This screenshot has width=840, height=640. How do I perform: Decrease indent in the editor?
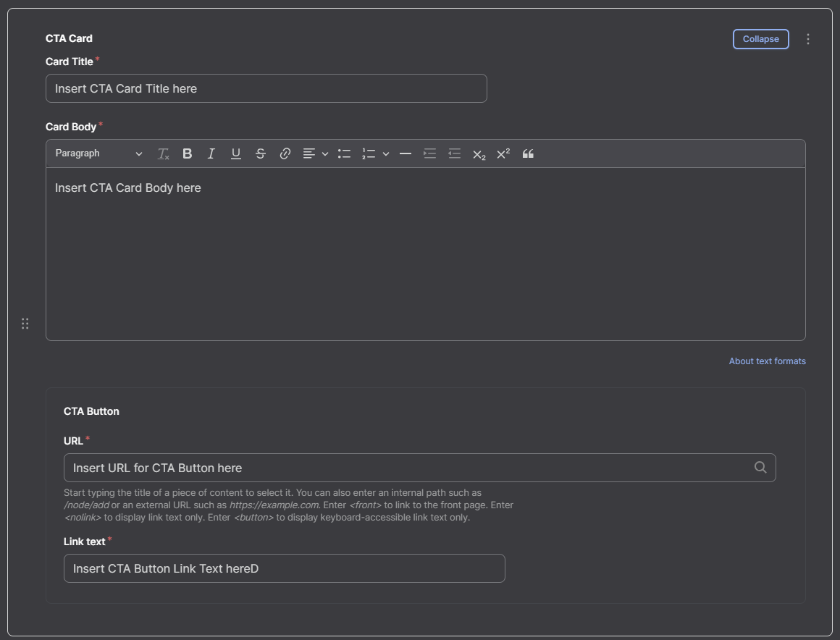[x=454, y=153]
